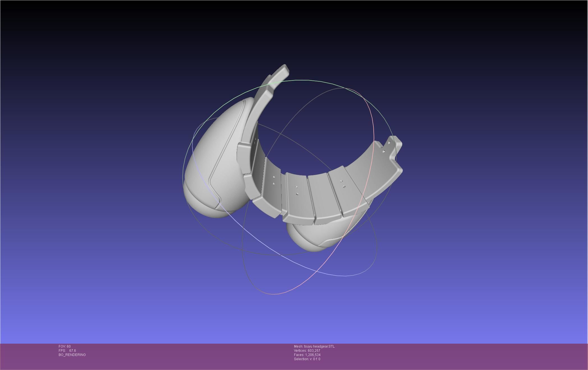
Task: Click the Selection: v: 0 f: 0 text
Action: pyautogui.click(x=307, y=359)
